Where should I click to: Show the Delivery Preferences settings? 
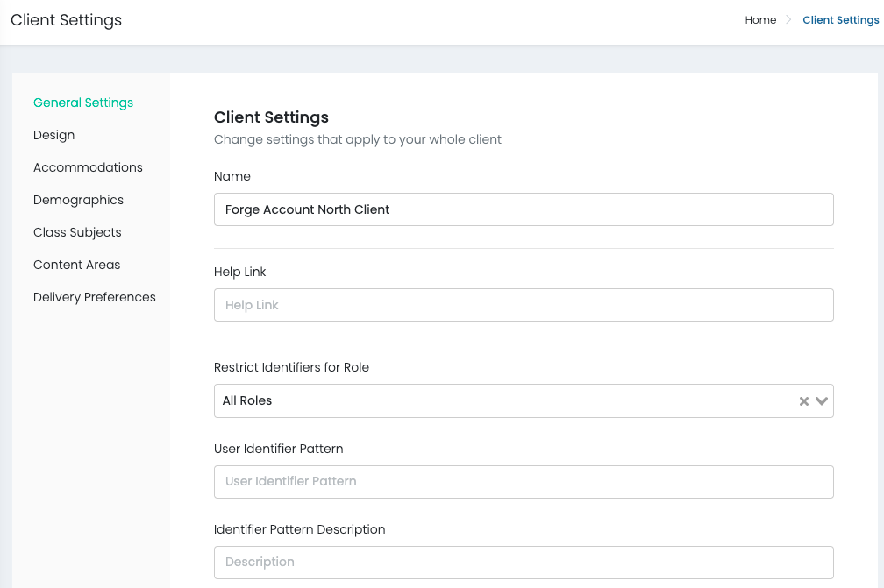95,297
